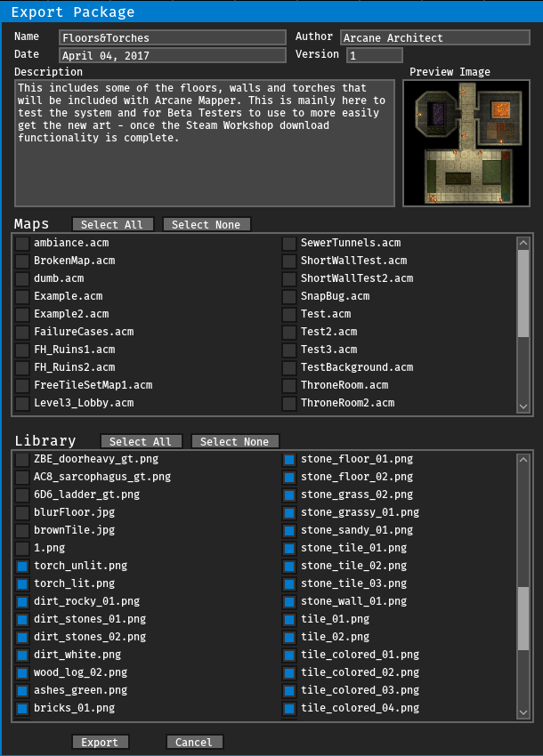Click the map Preview Image thumbnail

point(467,143)
